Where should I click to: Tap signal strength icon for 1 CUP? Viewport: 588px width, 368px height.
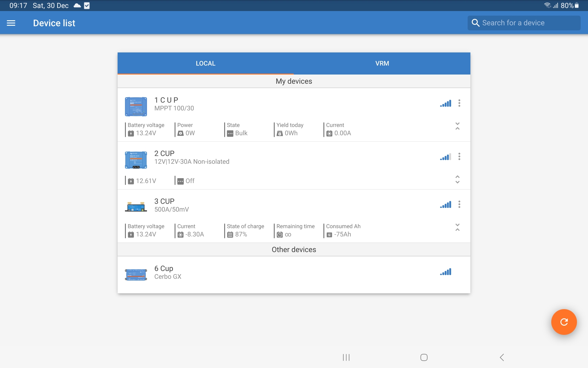(446, 104)
